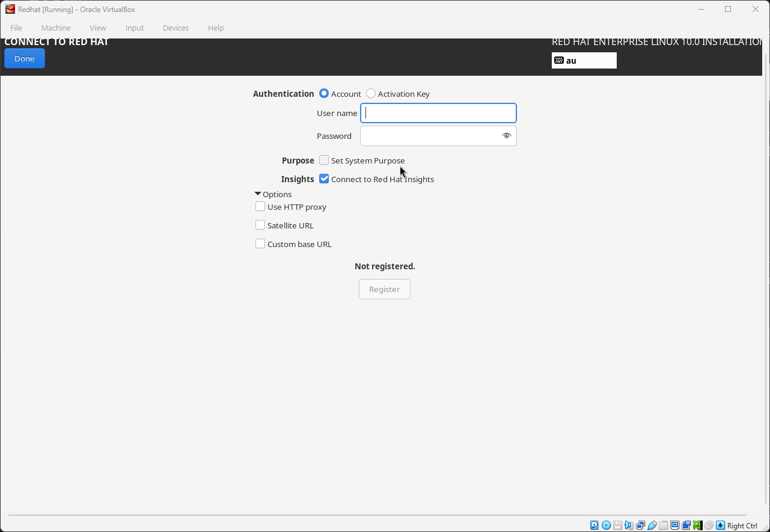This screenshot has width=770, height=532.
Task: Open the hard disk activity icon
Action: click(x=594, y=525)
